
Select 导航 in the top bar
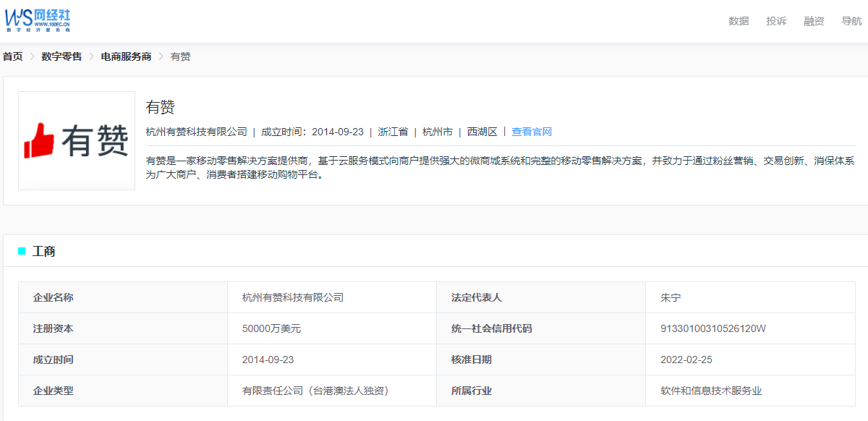pyautogui.click(x=851, y=21)
